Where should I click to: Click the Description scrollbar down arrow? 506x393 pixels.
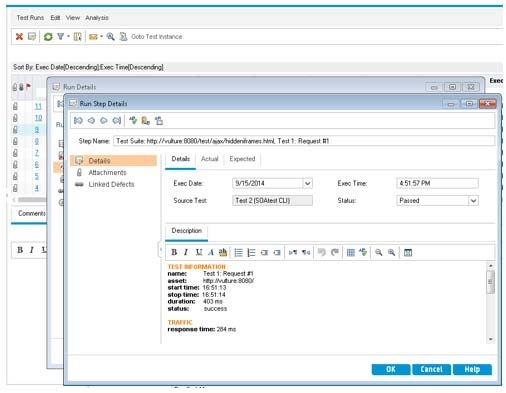[x=490, y=339]
